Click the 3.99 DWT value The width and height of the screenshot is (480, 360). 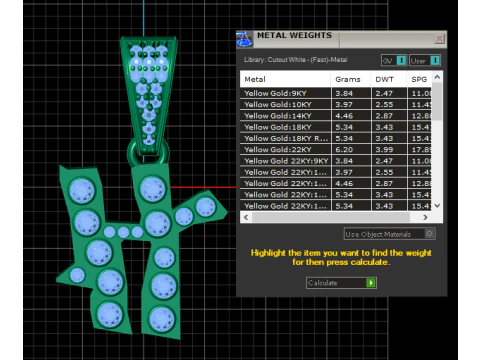(384, 150)
